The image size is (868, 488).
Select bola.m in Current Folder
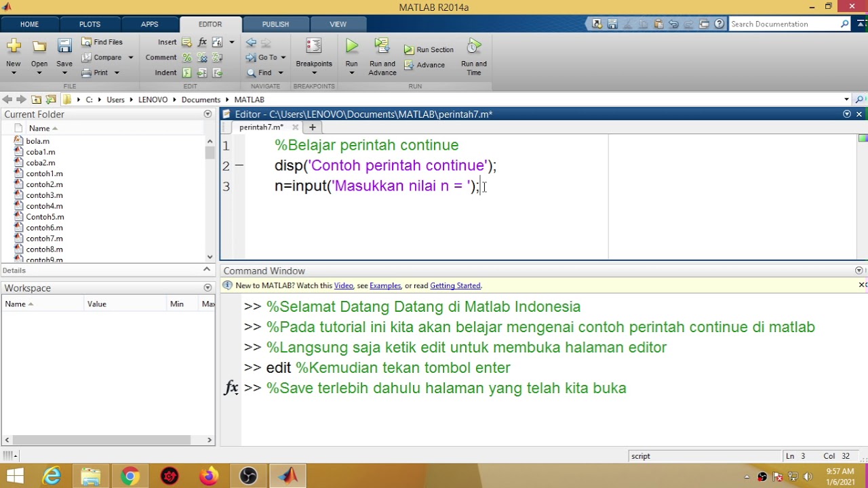37,141
